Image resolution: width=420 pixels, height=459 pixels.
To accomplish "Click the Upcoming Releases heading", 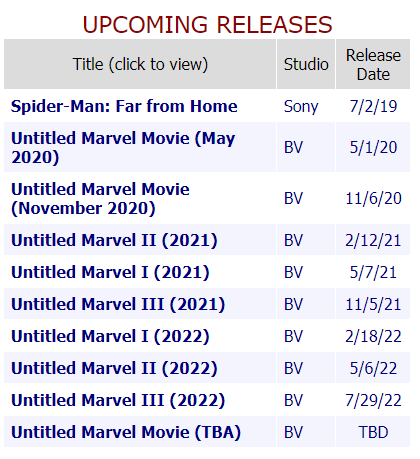I will 207,25.
